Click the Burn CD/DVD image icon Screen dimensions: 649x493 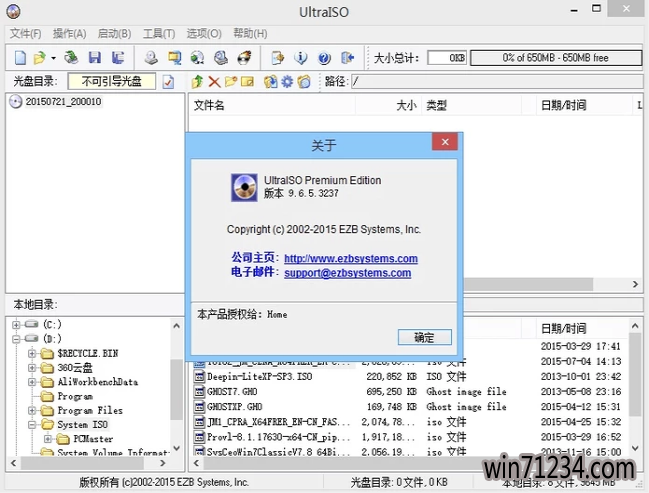244,58
